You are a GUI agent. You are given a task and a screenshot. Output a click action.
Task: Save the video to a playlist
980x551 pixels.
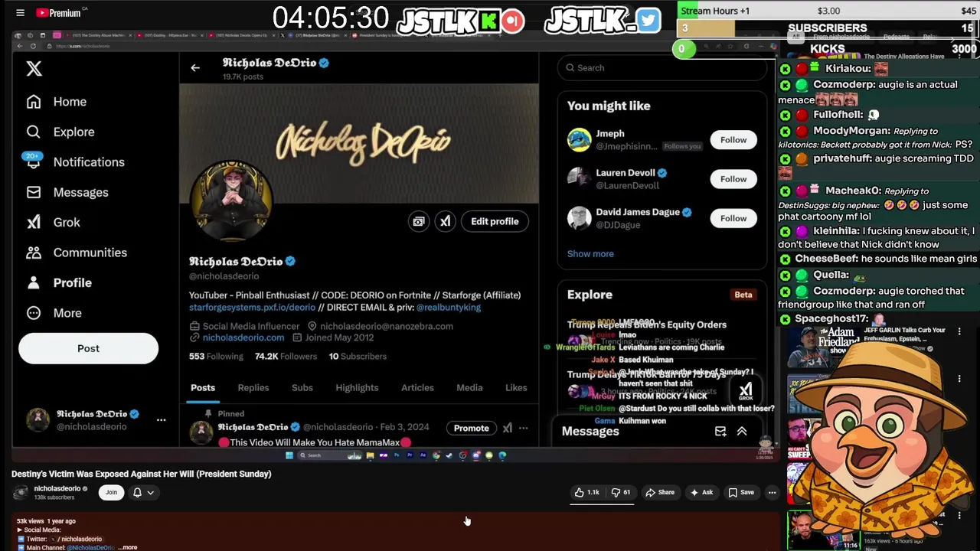coord(741,492)
